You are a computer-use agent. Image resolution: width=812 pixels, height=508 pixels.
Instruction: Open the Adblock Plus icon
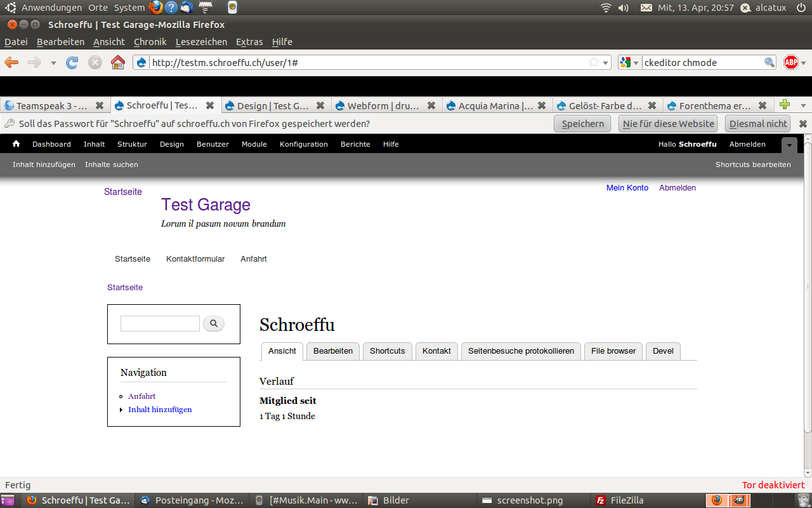click(790, 62)
